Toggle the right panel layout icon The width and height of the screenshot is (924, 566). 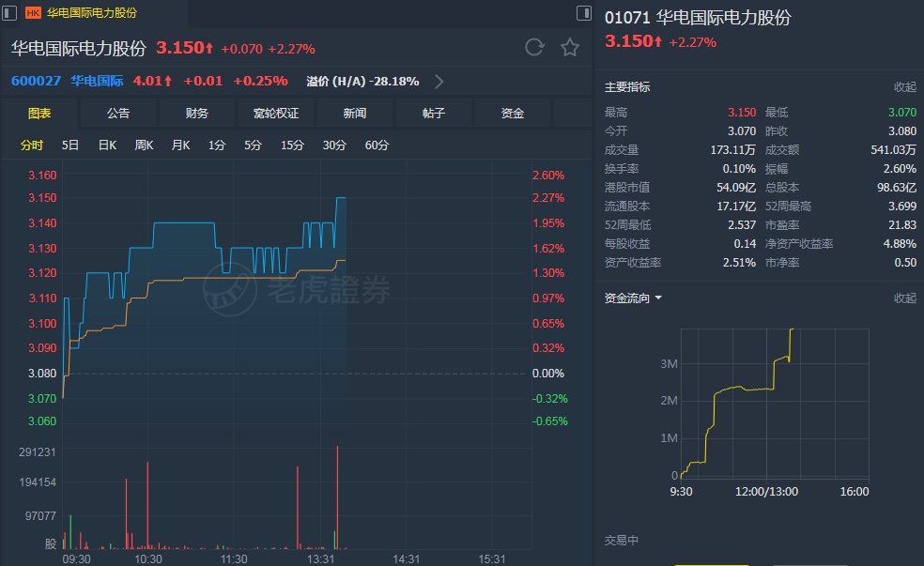click(x=583, y=12)
